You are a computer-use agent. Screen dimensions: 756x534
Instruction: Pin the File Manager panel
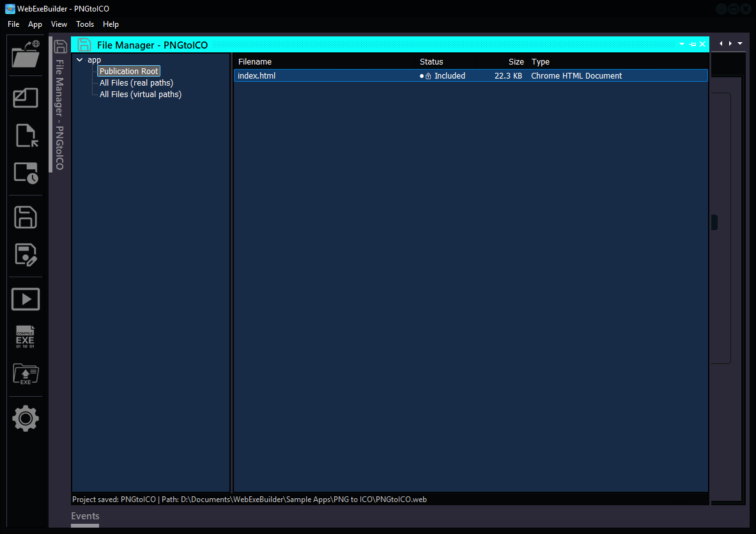point(693,44)
